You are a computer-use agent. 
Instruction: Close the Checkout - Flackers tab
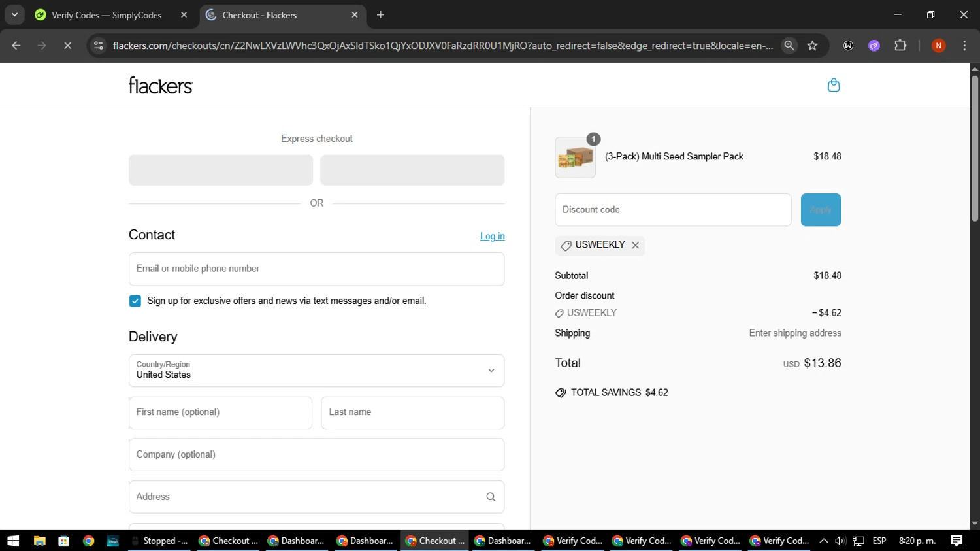point(355,15)
